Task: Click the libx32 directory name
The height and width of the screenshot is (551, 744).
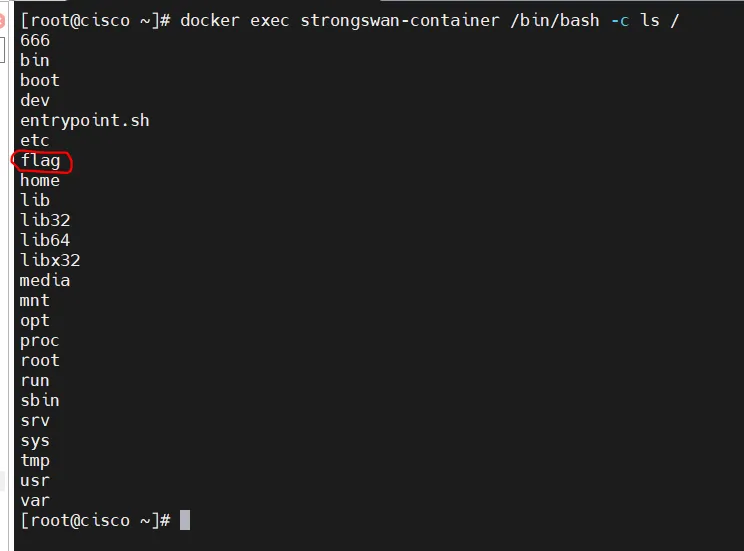Action: point(50,260)
